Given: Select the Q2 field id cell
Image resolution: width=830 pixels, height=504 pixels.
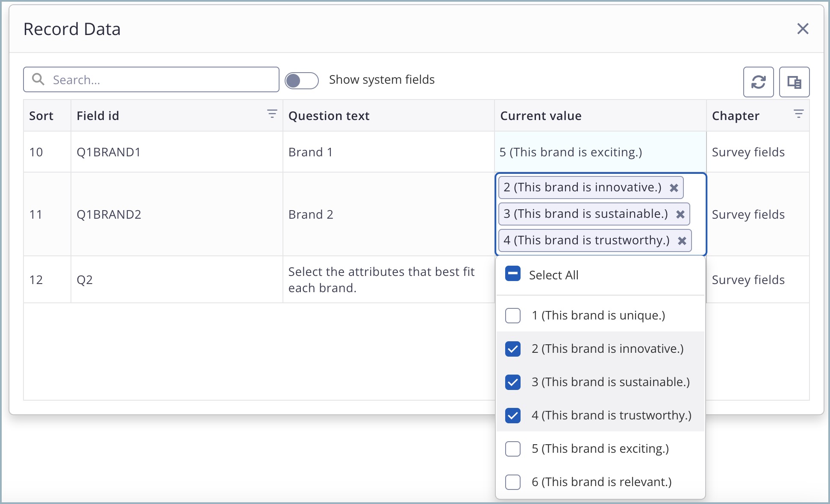Looking at the screenshot, I should tap(177, 280).
